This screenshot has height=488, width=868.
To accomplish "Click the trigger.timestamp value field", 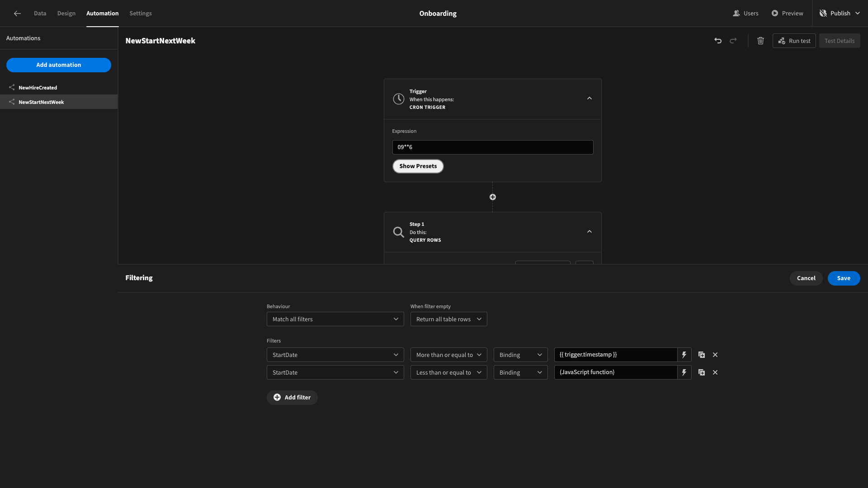I will click(616, 355).
